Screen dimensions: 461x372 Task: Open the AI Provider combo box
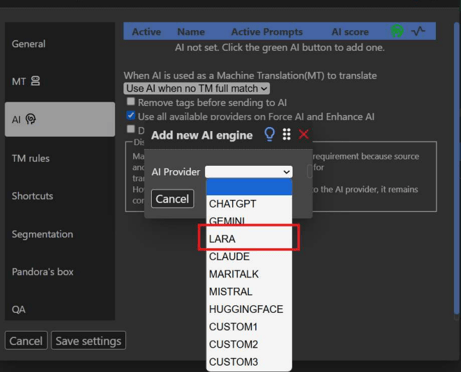tap(249, 172)
